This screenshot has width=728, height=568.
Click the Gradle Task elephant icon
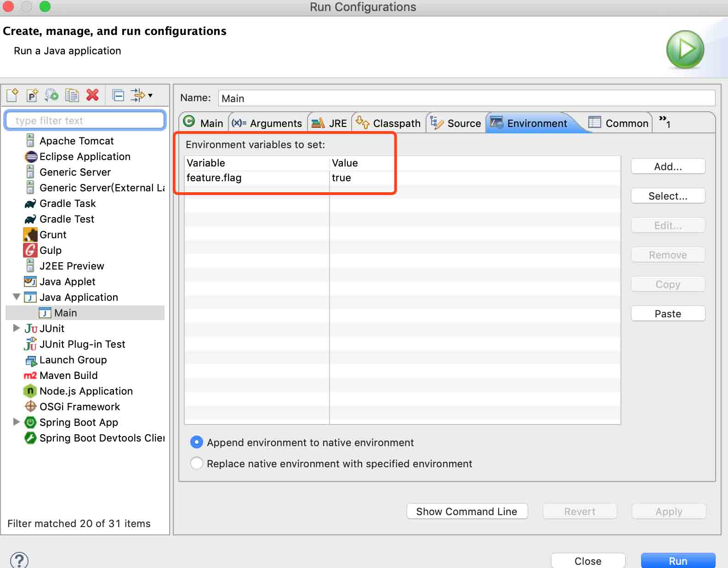(x=30, y=203)
